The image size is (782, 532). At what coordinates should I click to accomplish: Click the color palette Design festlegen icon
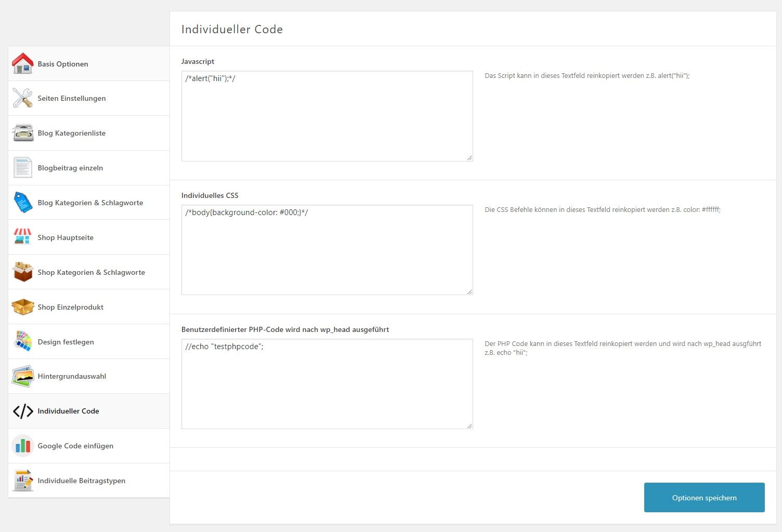point(23,341)
